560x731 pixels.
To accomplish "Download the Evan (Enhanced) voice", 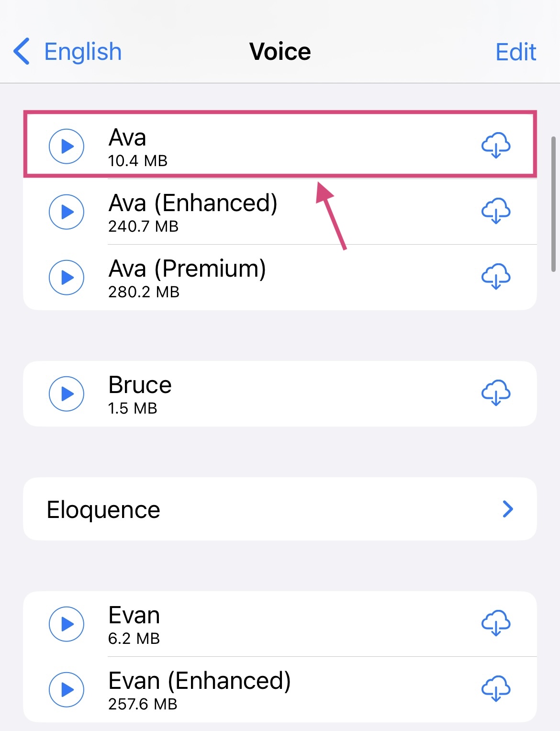I will 496,688.
